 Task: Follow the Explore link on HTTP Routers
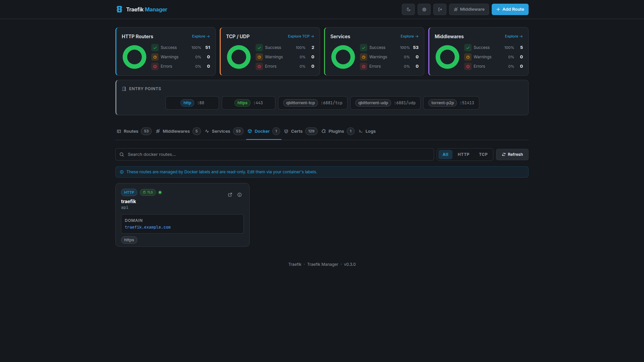pos(200,36)
